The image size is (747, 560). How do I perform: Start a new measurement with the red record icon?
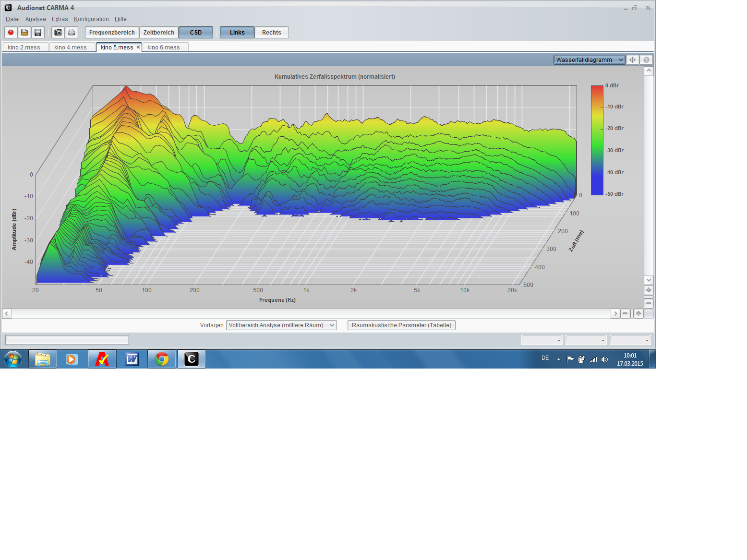tap(11, 33)
